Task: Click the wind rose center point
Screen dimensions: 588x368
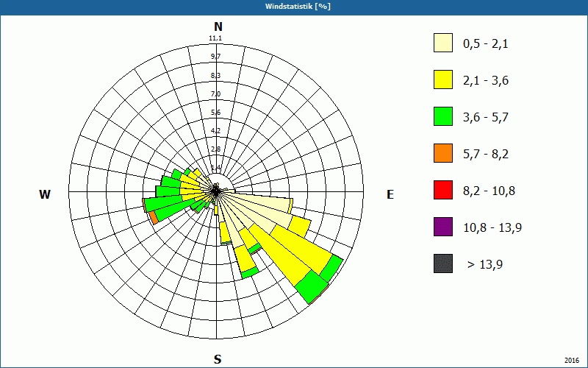Action: coord(216,191)
